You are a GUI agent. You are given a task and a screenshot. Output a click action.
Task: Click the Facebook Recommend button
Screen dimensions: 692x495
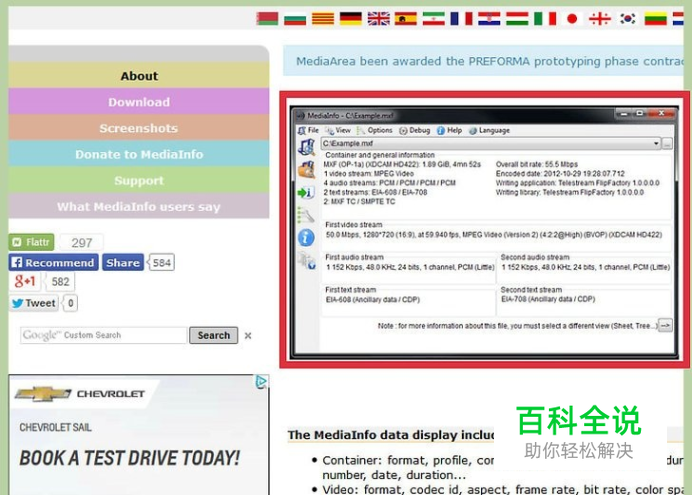[53, 262]
